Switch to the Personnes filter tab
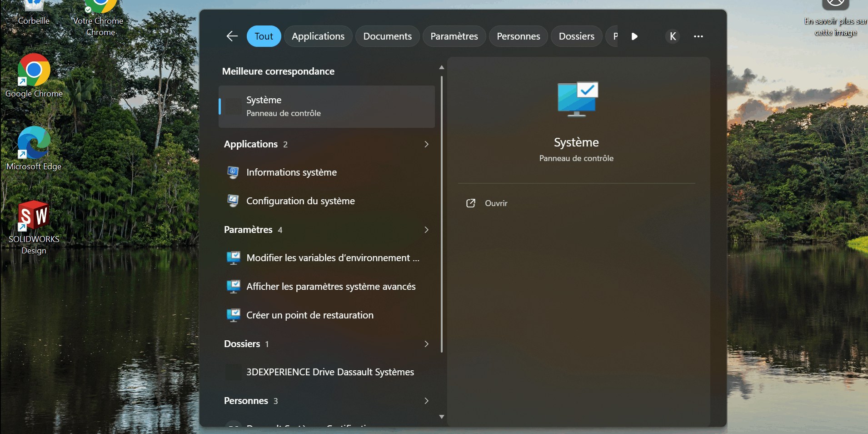 pyautogui.click(x=519, y=36)
